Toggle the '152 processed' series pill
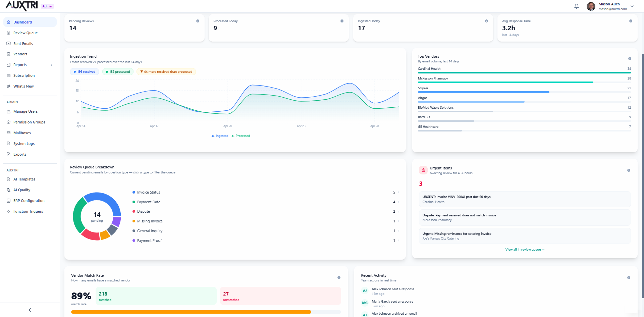644x317 pixels. click(118, 71)
